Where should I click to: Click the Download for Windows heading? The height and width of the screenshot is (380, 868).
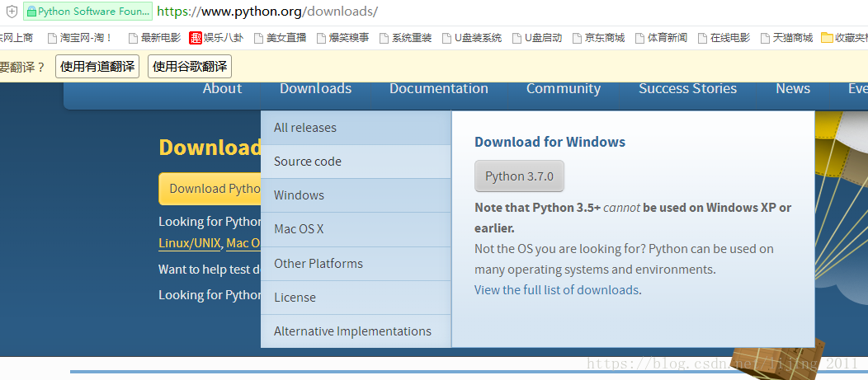pos(550,142)
